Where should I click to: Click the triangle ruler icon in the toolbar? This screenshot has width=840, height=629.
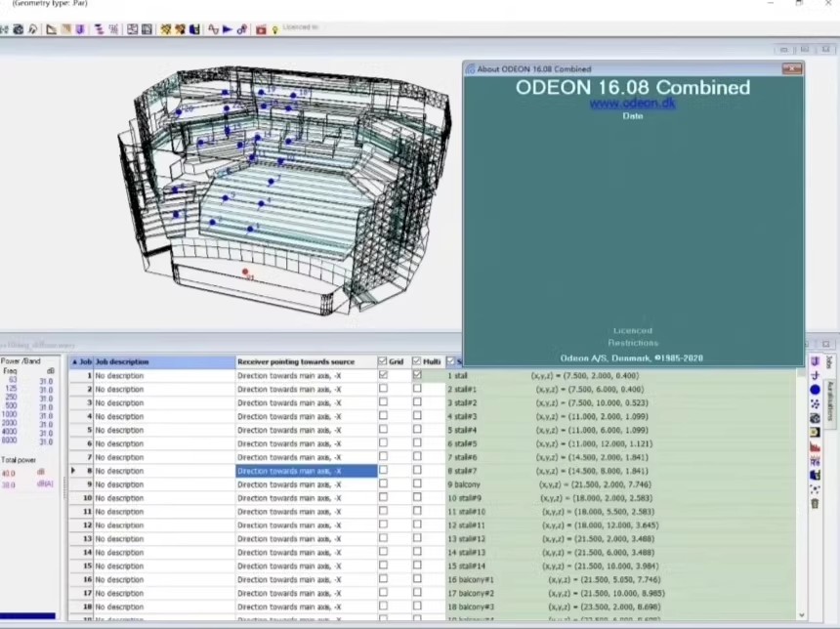tap(51, 29)
